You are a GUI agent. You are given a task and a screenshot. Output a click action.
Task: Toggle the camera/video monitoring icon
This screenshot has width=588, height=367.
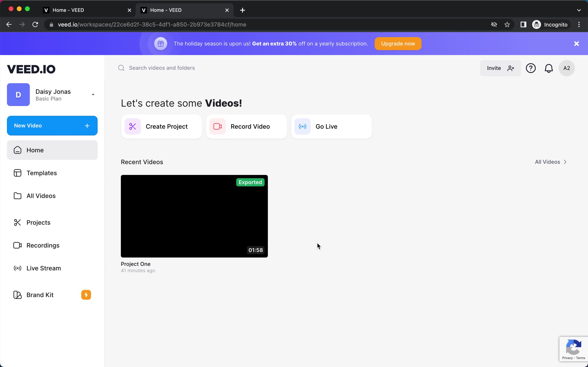(x=494, y=24)
